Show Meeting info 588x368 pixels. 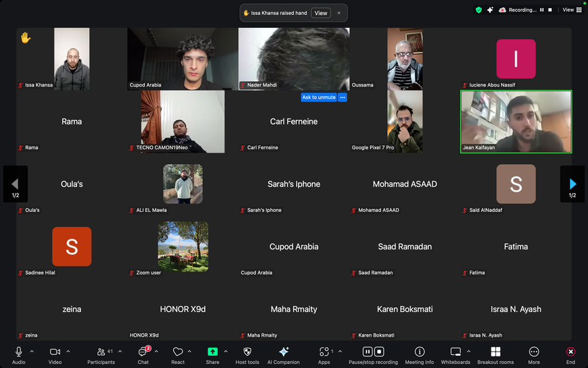tap(419, 356)
